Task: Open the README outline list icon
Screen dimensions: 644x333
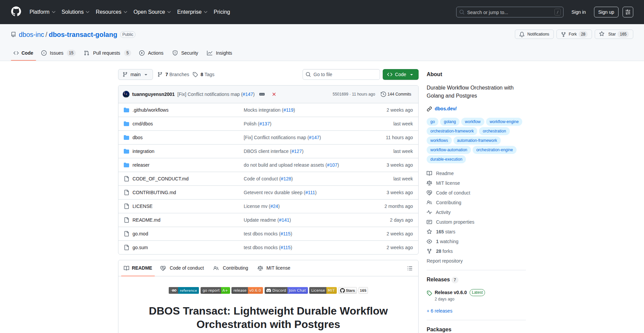Action: [410, 268]
